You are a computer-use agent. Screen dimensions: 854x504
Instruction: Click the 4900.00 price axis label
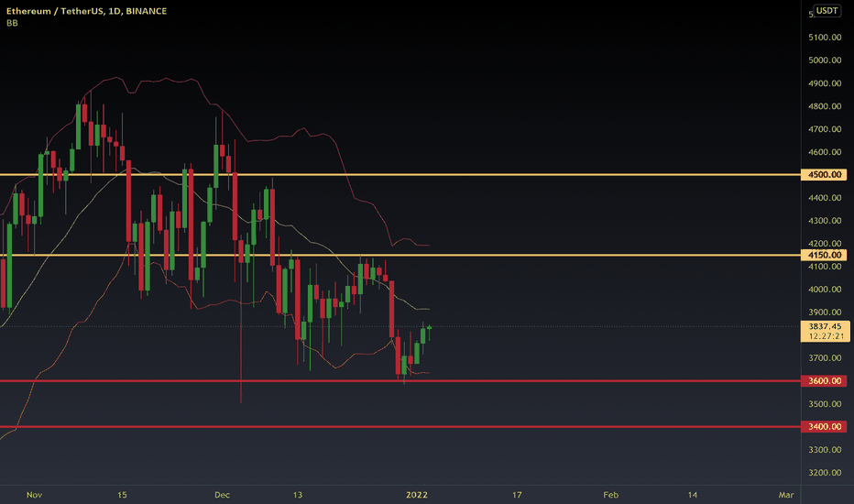825,82
